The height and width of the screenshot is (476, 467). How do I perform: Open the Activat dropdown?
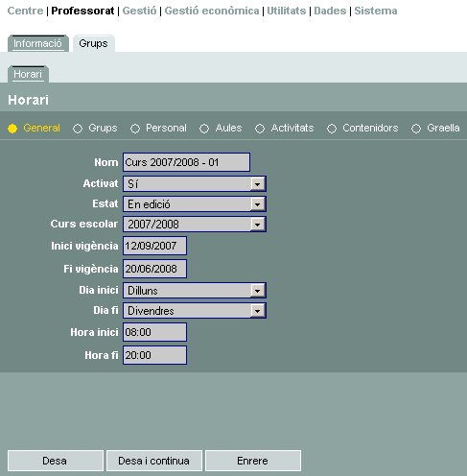coord(195,184)
